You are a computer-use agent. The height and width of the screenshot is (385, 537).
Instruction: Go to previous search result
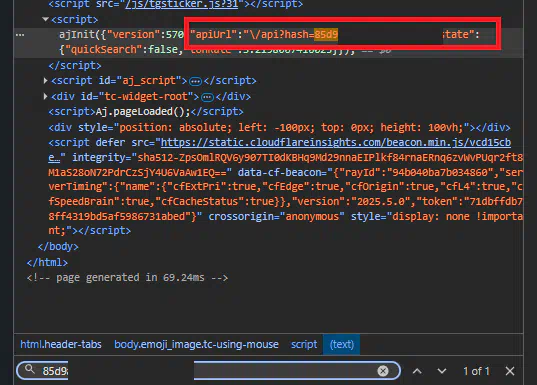click(x=417, y=371)
